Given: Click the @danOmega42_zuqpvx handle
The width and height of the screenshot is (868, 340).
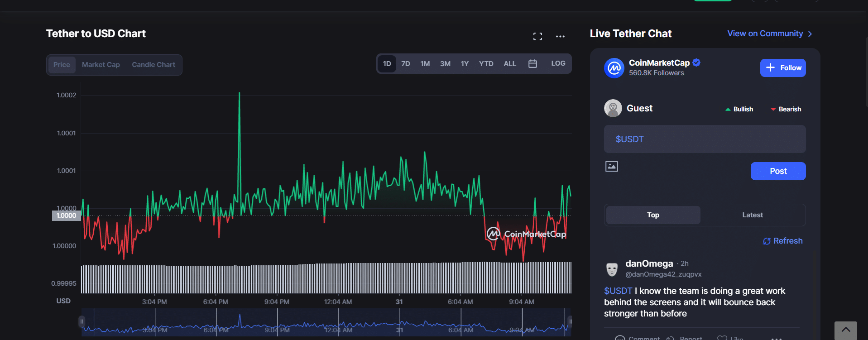Looking at the screenshot, I should (663, 274).
